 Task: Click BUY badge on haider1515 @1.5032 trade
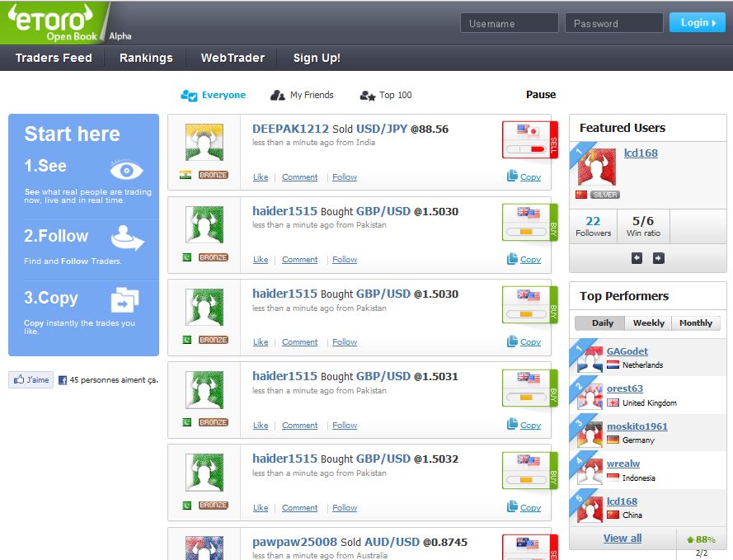(x=530, y=470)
